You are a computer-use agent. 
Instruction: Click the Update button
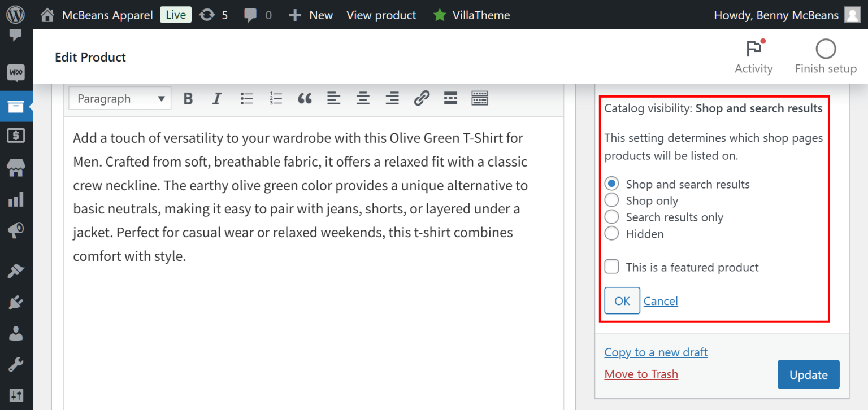click(808, 374)
